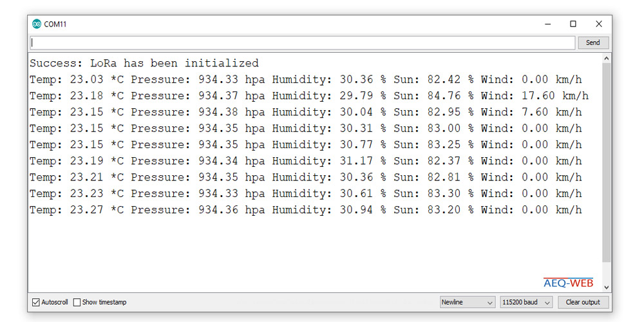Image resolution: width=644 pixels, height=322 pixels.
Task: Enable the Show timestamp checkbox
Action: [x=77, y=302]
